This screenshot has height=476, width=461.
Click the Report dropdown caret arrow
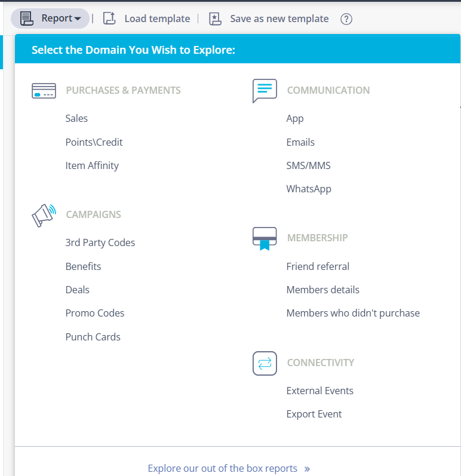point(78,19)
